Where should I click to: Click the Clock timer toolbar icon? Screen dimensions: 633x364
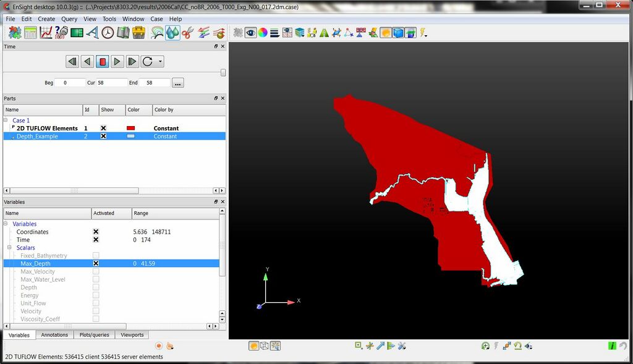coord(108,33)
